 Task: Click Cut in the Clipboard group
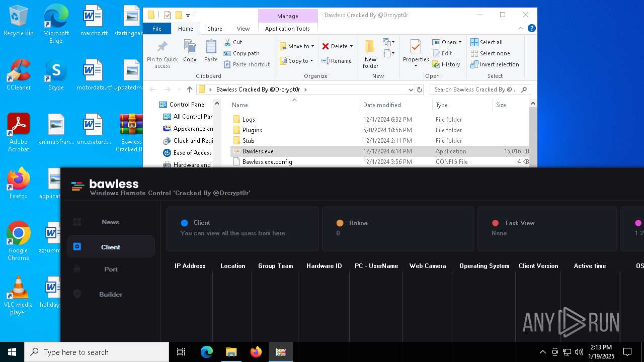[x=233, y=42]
